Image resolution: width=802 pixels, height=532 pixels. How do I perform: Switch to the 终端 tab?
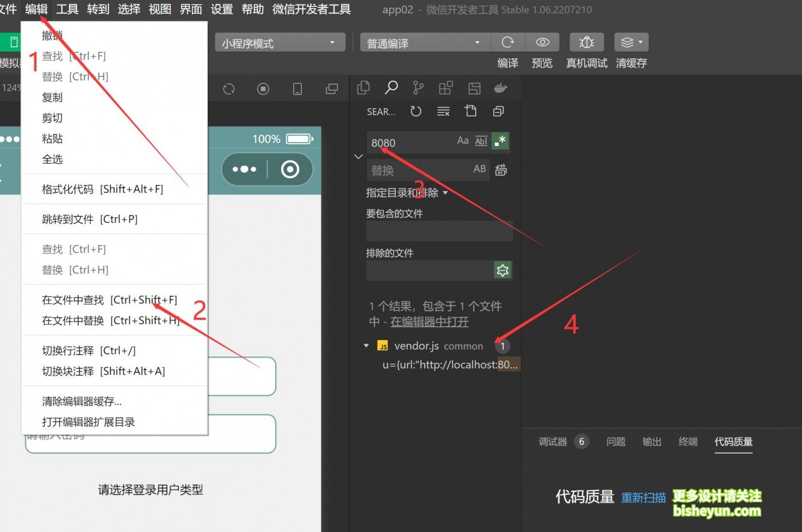(x=688, y=442)
